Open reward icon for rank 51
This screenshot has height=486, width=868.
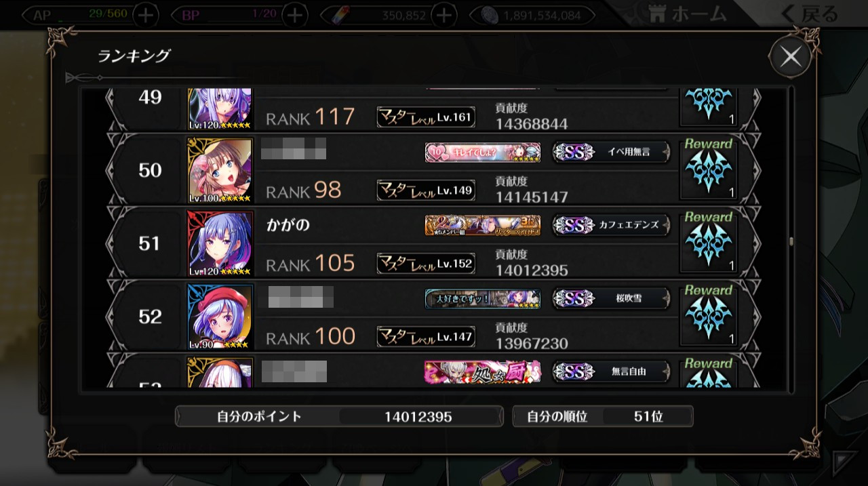pos(709,241)
